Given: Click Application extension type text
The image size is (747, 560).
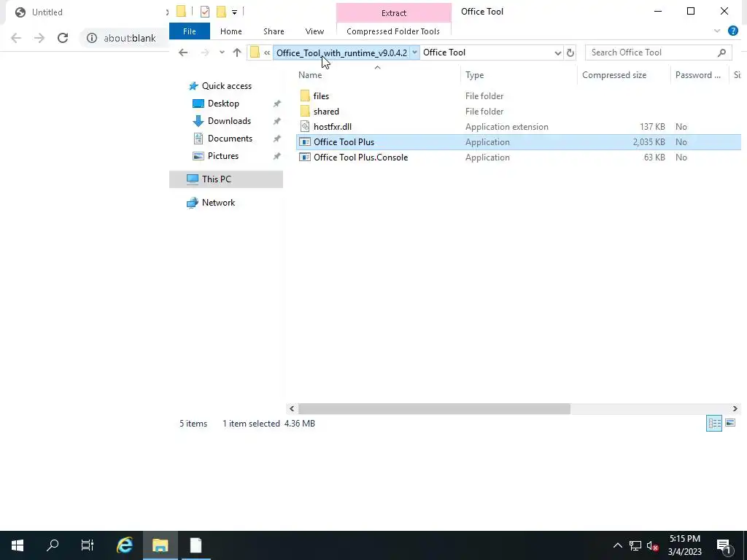Looking at the screenshot, I should (x=506, y=127).
